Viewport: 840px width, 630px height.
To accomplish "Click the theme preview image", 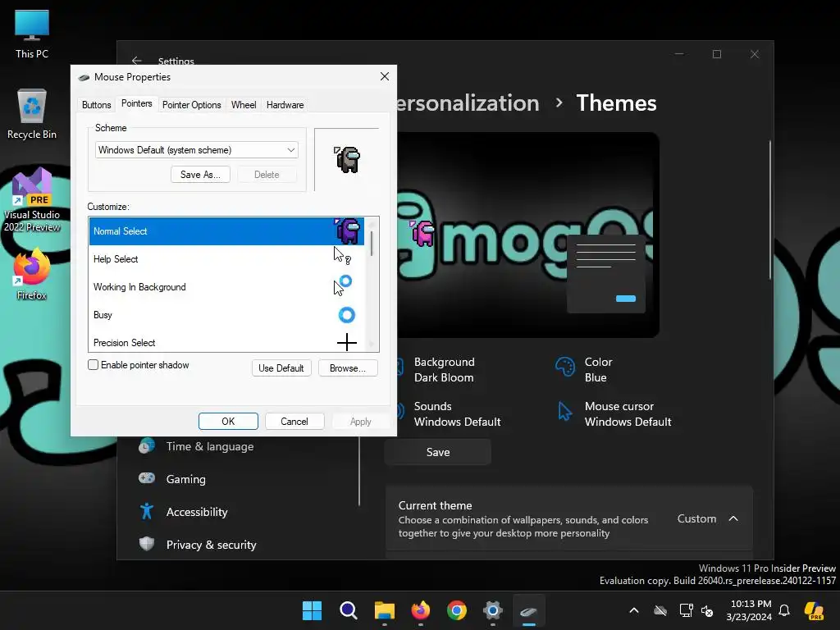I will [x=527, y=235].
